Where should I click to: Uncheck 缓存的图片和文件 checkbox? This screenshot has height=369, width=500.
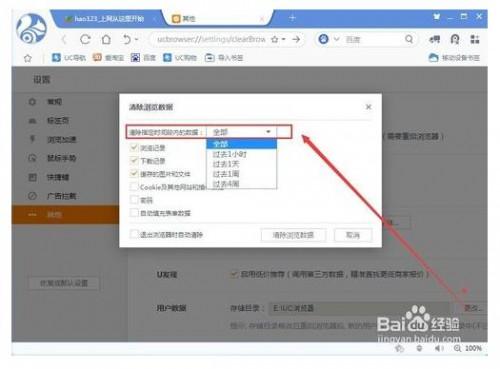tap(134, 174)
